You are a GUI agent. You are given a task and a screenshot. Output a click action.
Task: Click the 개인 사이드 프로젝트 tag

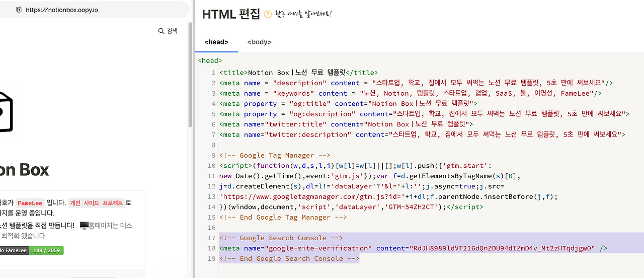click(x=96, y=203)
